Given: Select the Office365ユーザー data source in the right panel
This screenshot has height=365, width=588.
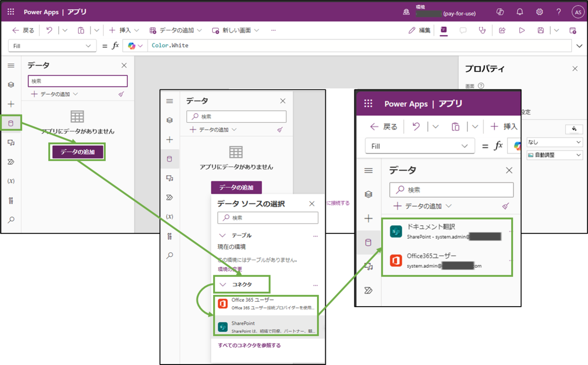Looking at the screenshot, I should pyautogui.click(x=447, y=261).
